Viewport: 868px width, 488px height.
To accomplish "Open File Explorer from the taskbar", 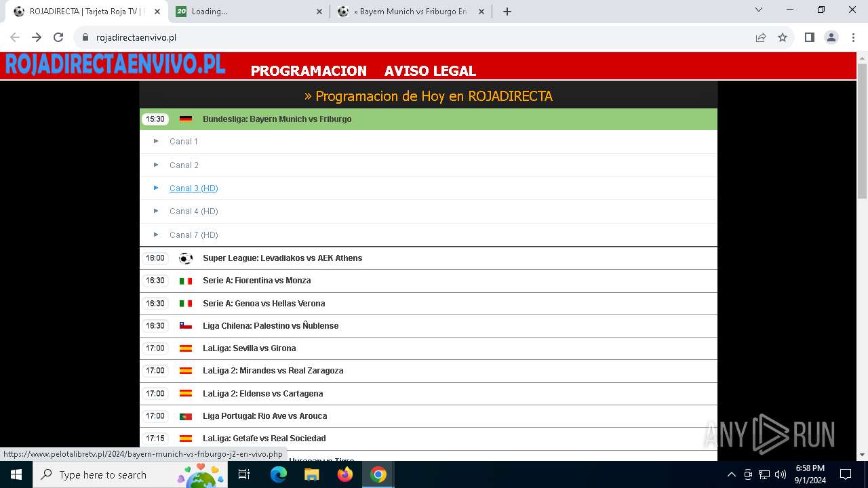I will coord(312,474).
